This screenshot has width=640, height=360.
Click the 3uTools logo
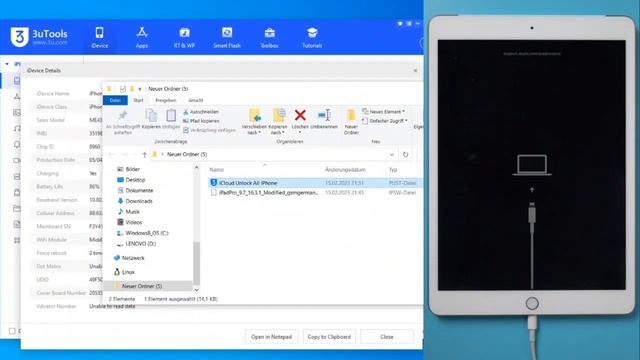[x=39, y=37]
